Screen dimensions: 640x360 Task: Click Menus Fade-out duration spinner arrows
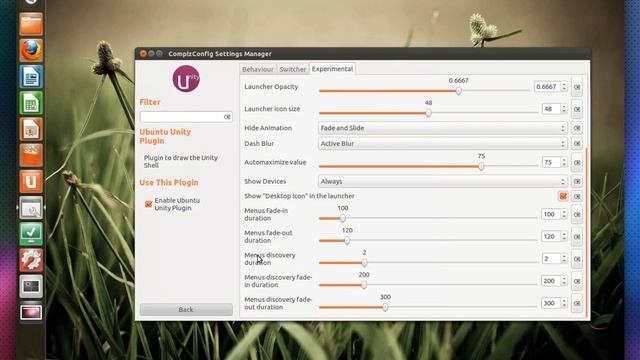(x=564, y=237)
